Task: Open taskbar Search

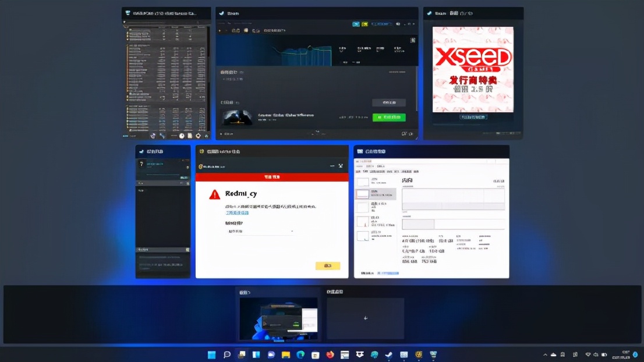Action: click(x=227, y=354)
